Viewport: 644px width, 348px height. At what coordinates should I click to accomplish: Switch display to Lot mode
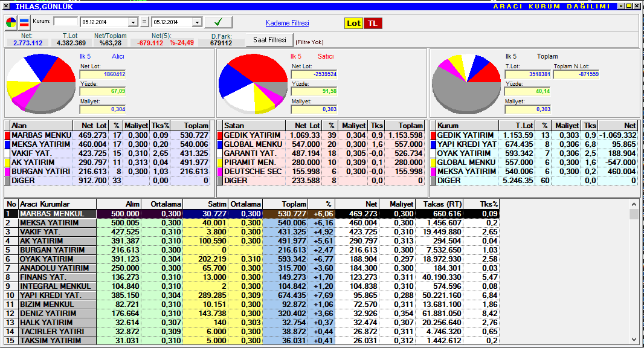(353, 23)
